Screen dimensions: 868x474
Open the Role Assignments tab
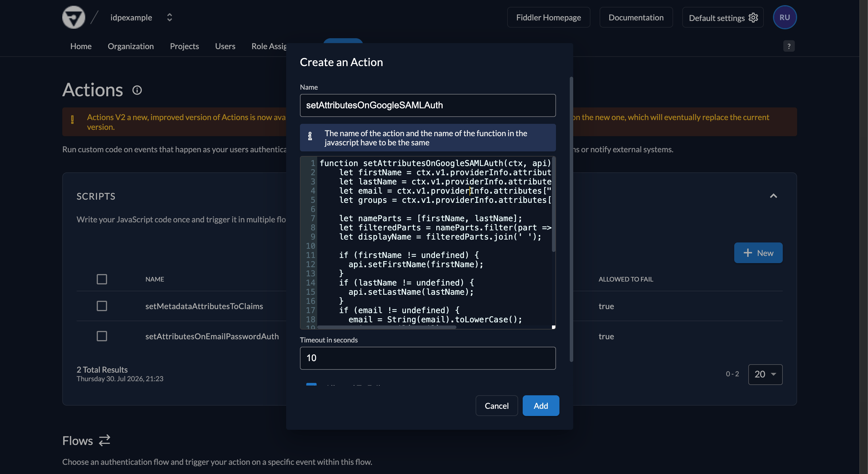pyautogui.click(x=269, y=46)
